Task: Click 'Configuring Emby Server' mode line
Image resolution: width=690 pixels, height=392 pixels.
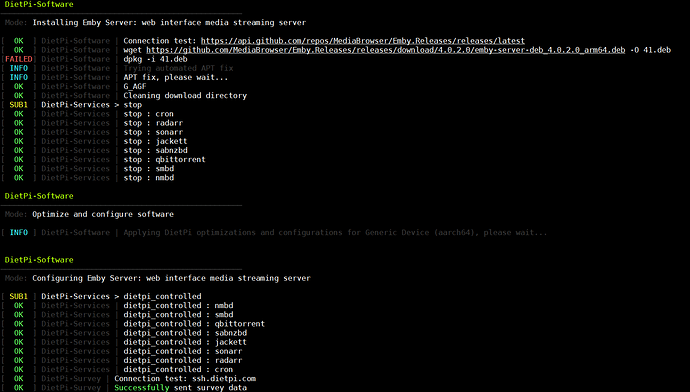Action: tap(171, 278)
